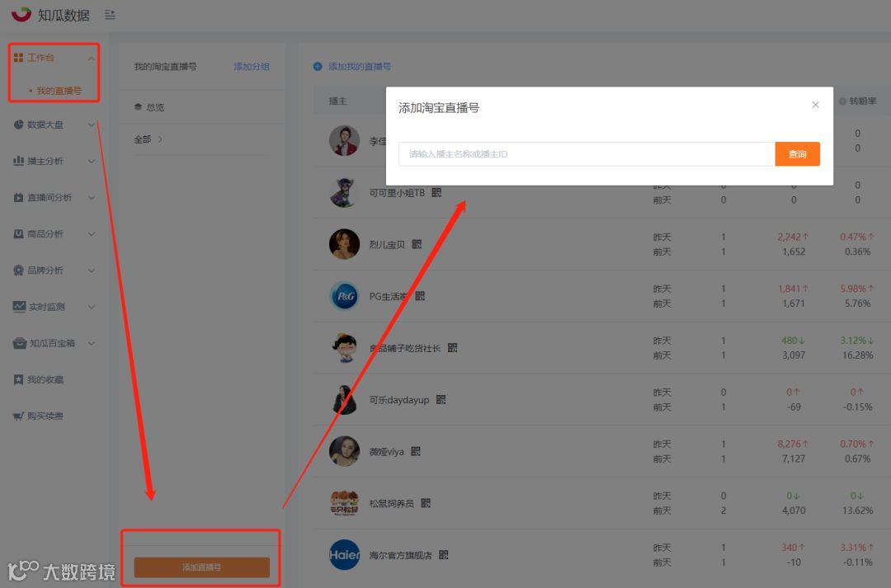Select the 总览 entry
891x588 pixels.
pos(155,107)
